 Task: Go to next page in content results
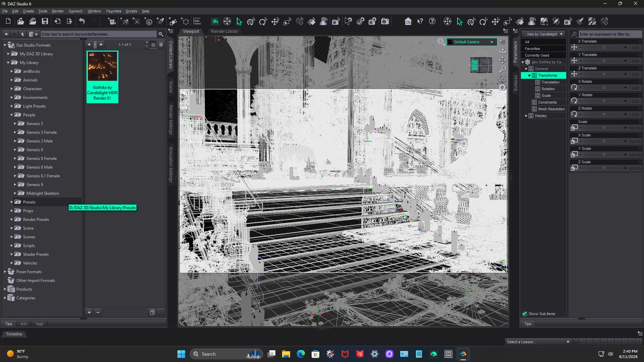coord(101,45)
